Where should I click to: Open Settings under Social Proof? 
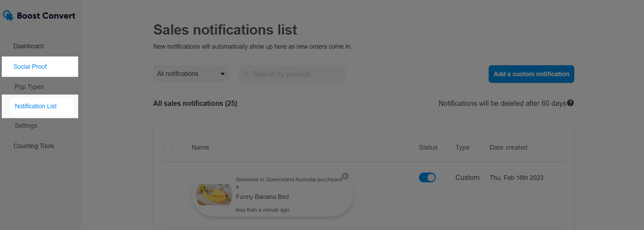coord(26,126)
